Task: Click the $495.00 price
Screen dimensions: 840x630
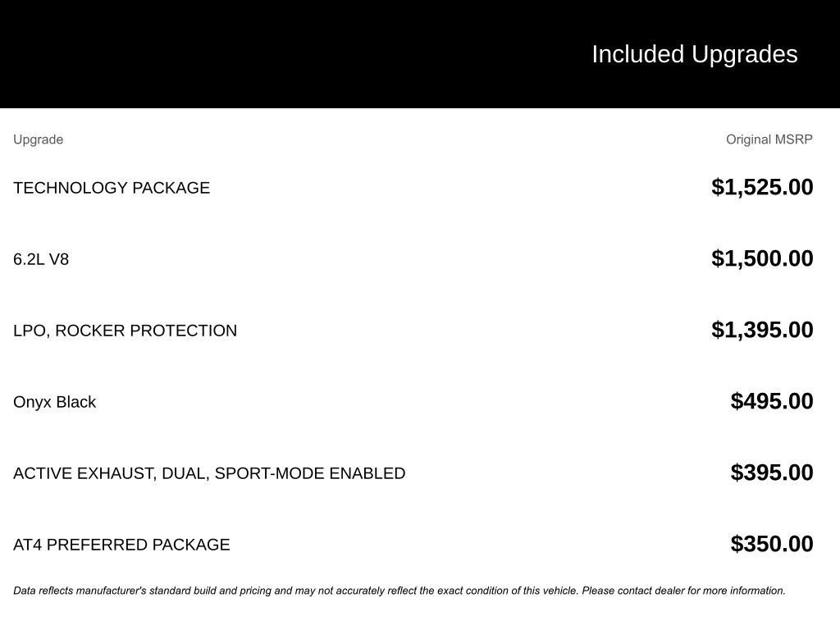Action: pyautogui.click(x=771, y=401)
